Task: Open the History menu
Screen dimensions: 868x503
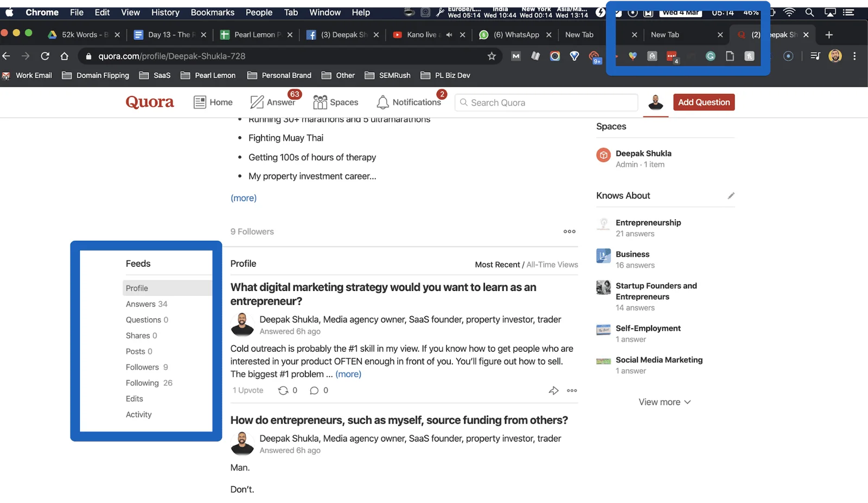Action: tap(165, 12)
